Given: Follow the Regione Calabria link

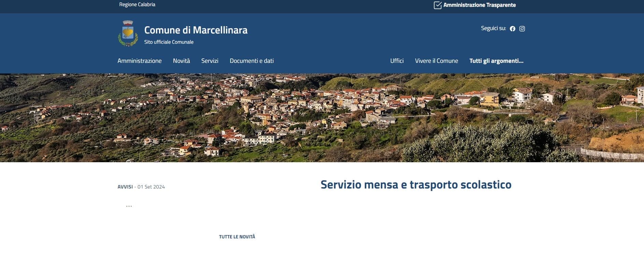Looking at the screenshot, I should 137,4.
